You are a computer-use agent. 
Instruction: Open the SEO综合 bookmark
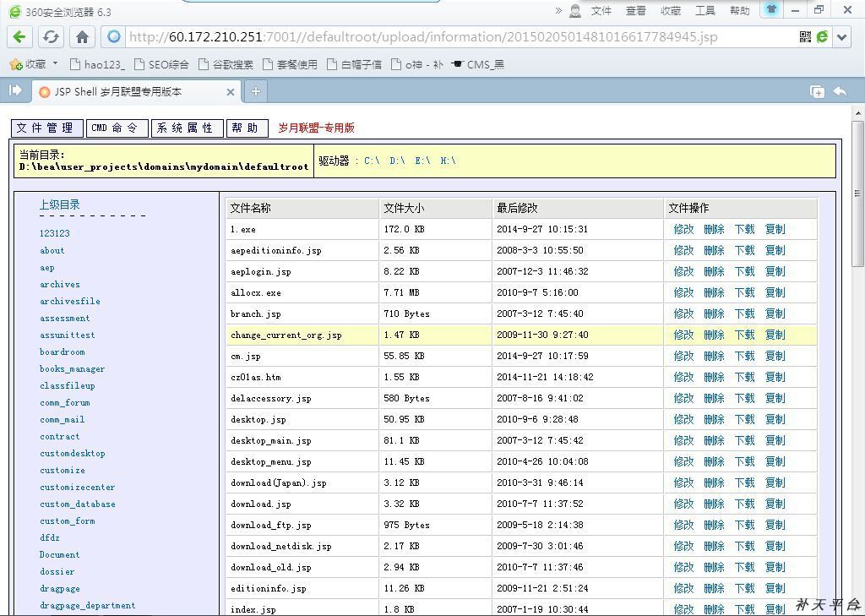[x=161, y=64]
